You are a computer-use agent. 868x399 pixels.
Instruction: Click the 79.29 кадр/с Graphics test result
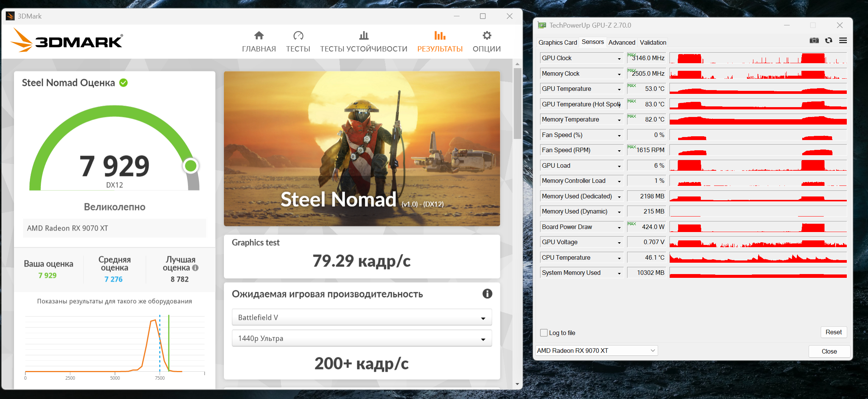[362, 261]
